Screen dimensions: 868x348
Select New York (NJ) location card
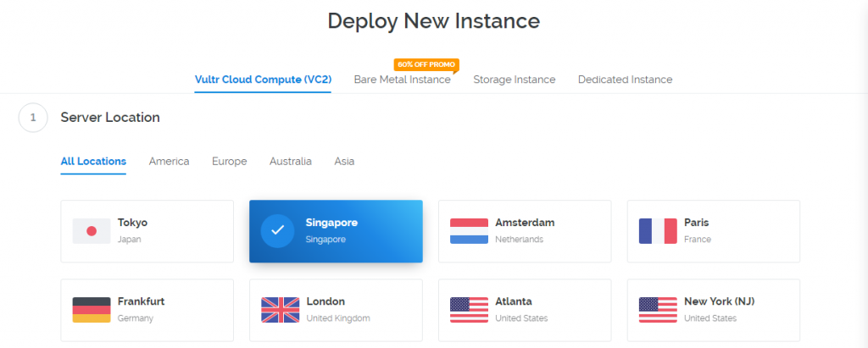(x=714, y=311)
